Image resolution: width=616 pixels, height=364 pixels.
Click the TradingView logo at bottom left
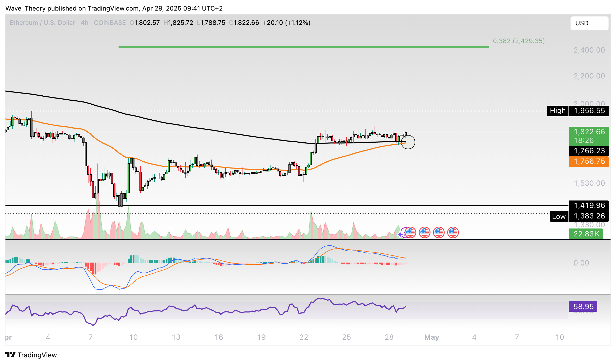pyautogui.click(x=31, y=355)
